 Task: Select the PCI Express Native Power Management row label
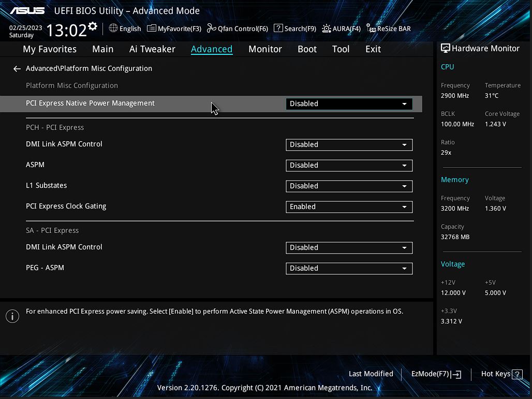point(90,103)
